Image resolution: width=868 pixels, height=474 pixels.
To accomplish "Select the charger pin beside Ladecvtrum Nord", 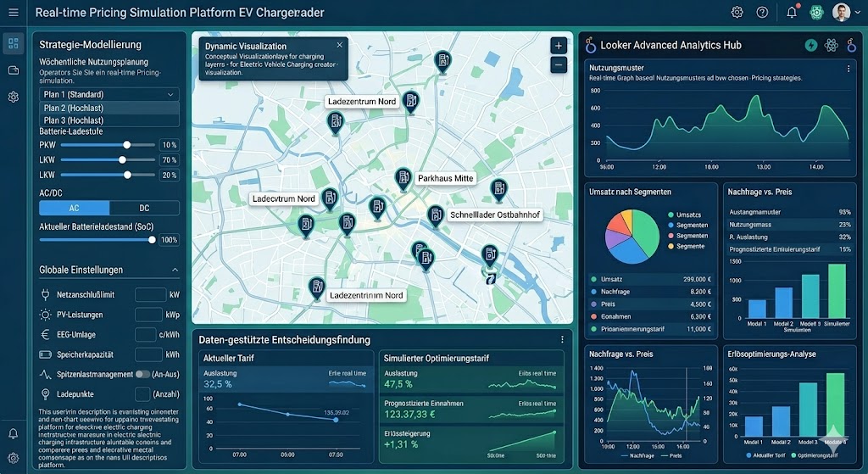I will pos(330,199).
